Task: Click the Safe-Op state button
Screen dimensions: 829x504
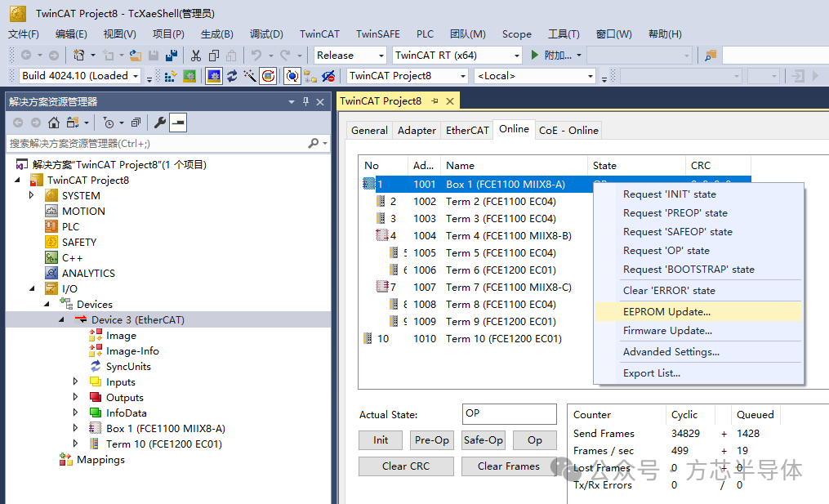Action: tap(483, 440)
